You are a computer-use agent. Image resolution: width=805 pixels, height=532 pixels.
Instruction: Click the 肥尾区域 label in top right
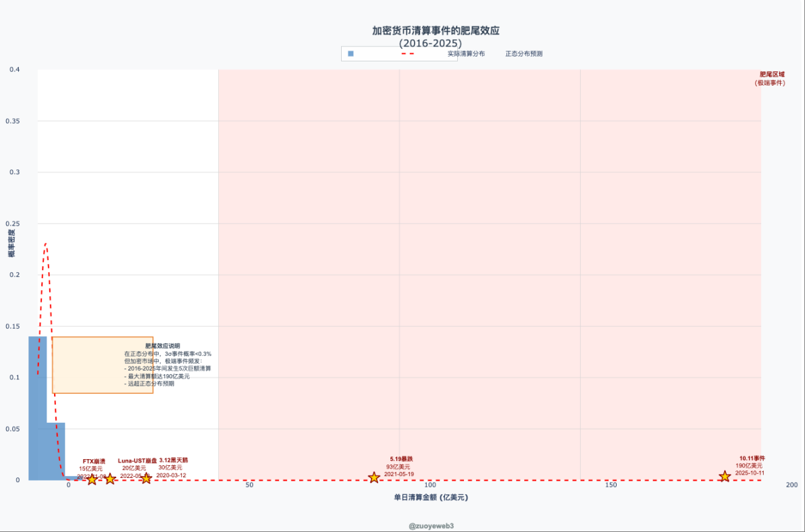[772, 74]
